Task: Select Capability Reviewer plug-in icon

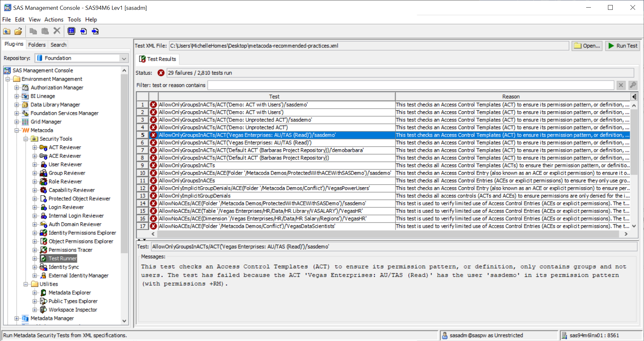Action: pyautogui.click(x=43, y=190)
